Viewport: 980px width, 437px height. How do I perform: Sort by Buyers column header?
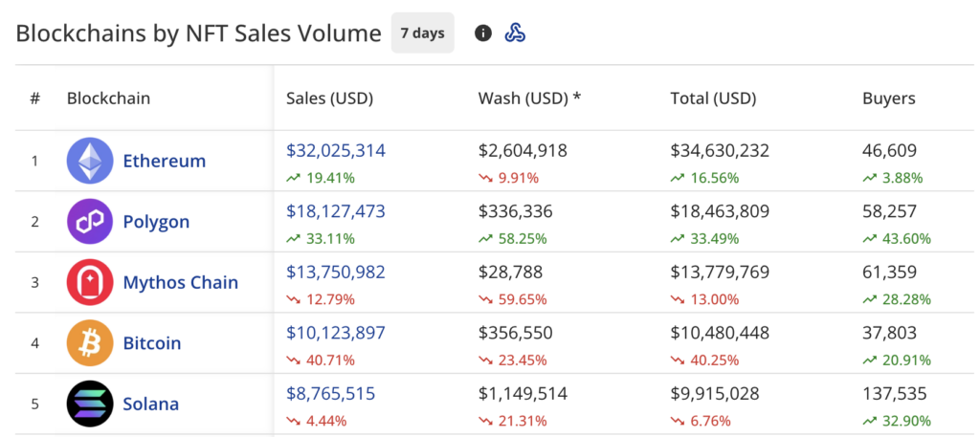pos(888,98)
